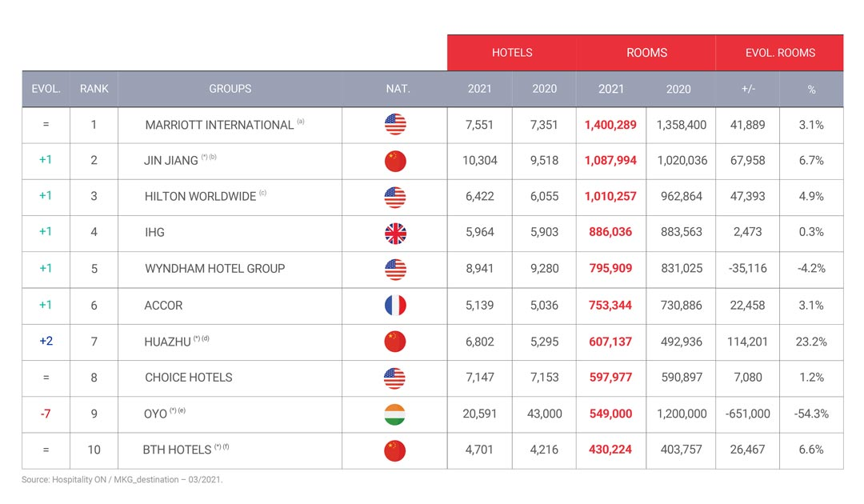864x504 pixels.
Task: Click the US flag beside Marriott International
Action: point(395,125)
